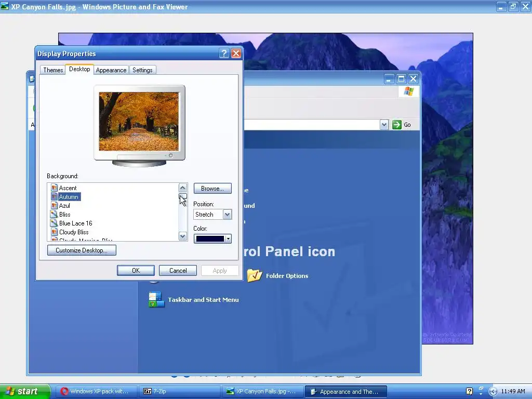532x399 pixels.
Task: Click the 11:49 AM system clock
Action: click(x=513, y=391)
